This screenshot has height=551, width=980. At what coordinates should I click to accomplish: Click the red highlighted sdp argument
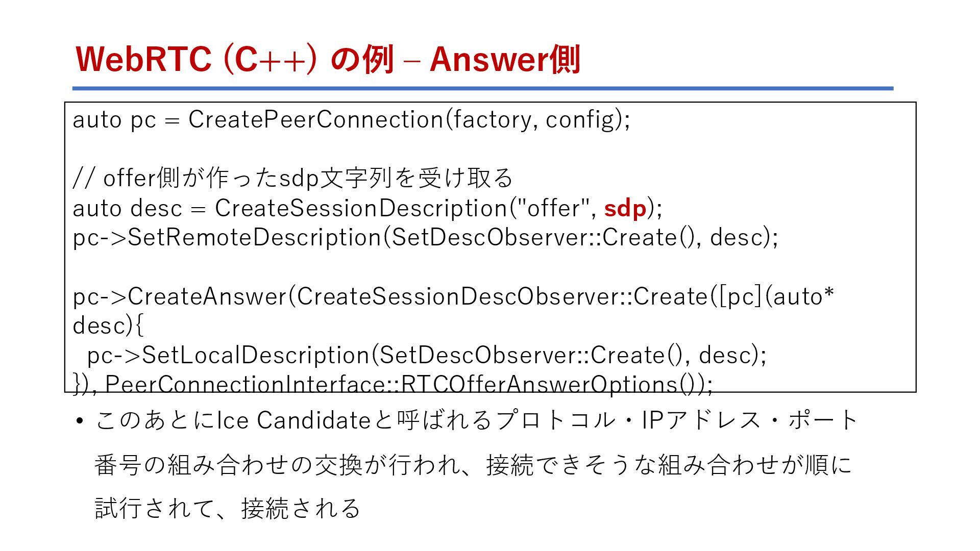(625, 208)
